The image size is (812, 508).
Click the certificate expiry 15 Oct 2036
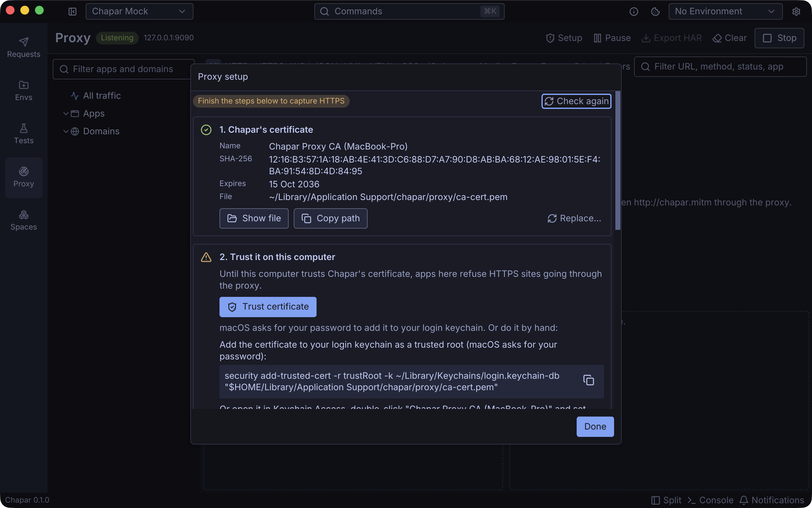tap(294, 184)
